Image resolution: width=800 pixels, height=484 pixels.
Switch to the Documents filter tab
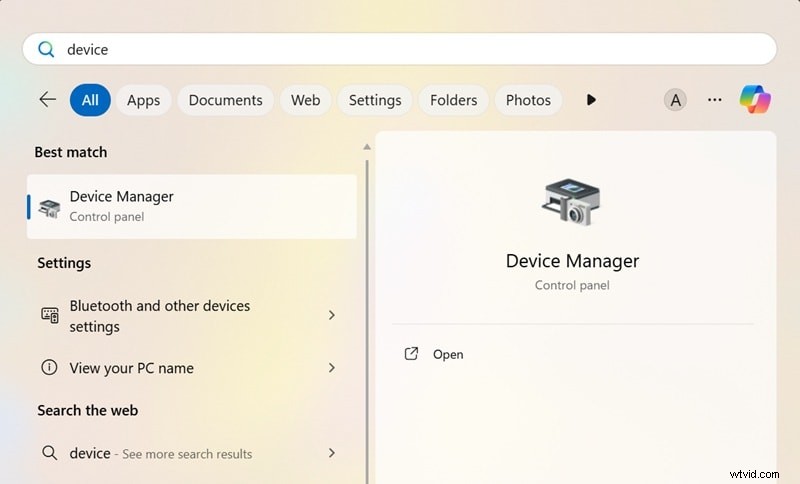(x=225, y=100)
